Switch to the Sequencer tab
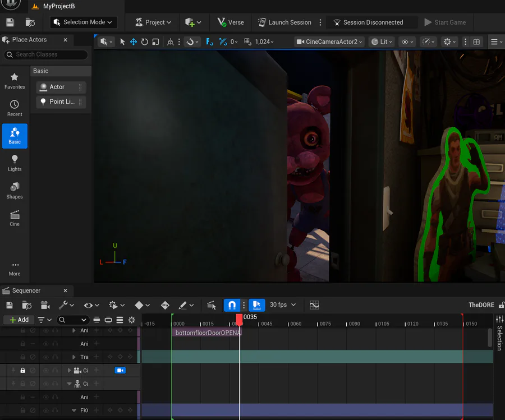The width and height of the screenshot is (505, 420). (26, 290)
